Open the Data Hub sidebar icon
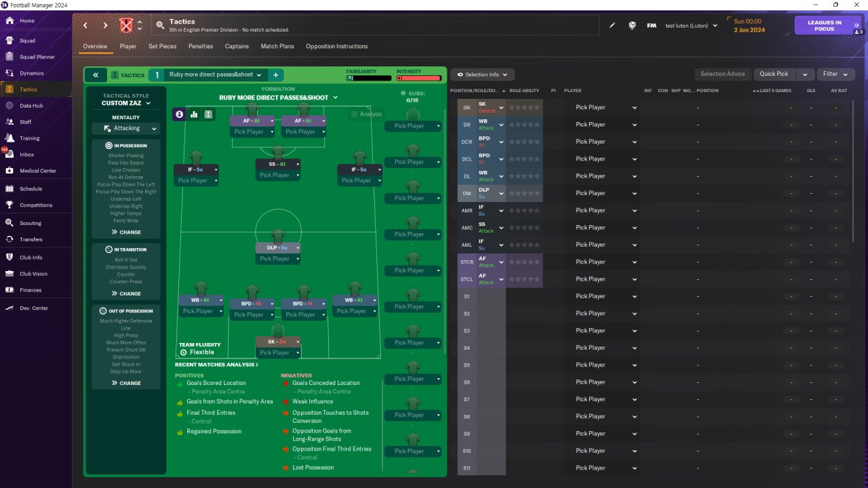The image size is (868, 488). point(9,106)
